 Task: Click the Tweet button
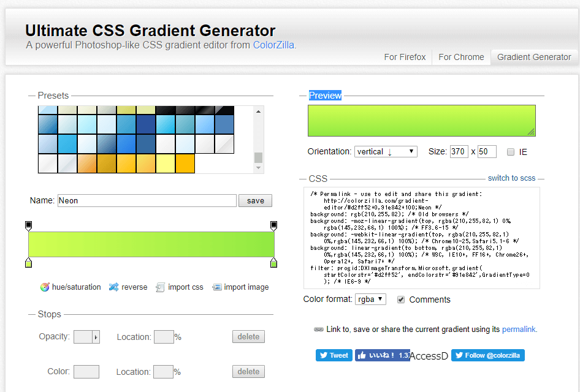point(334,355)
